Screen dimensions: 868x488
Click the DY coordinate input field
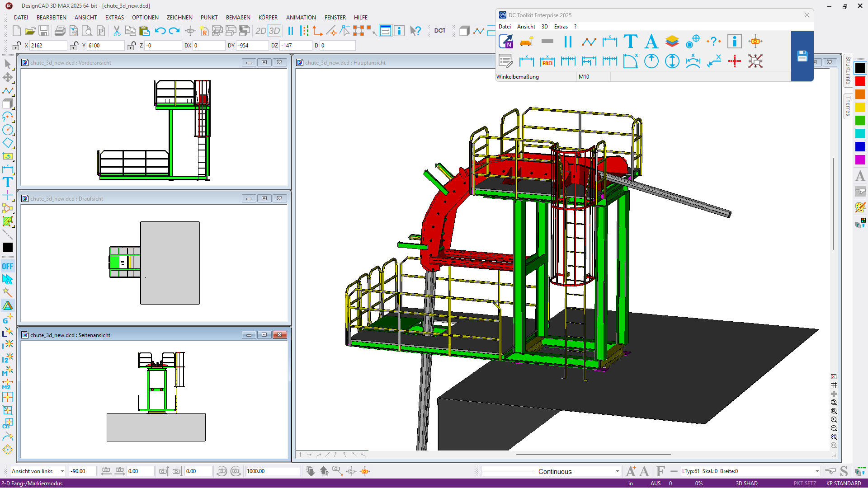252,46
